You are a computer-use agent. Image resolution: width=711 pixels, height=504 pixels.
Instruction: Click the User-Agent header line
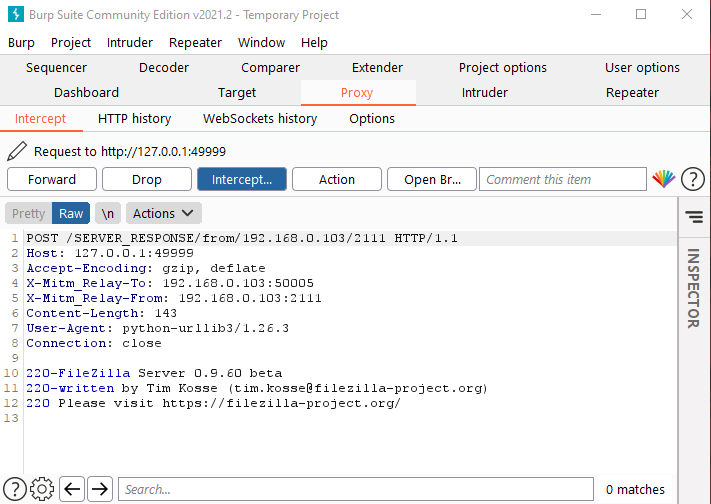[x=157, y=328]
